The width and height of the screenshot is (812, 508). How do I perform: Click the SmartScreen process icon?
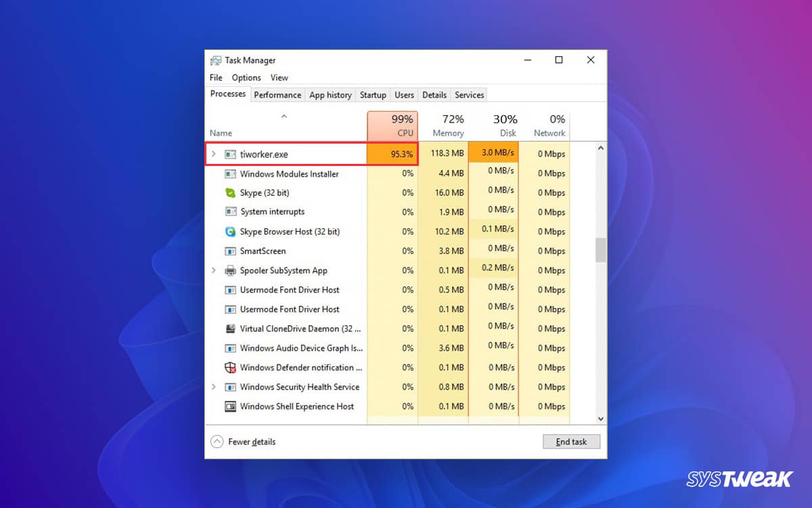[231, 251]
